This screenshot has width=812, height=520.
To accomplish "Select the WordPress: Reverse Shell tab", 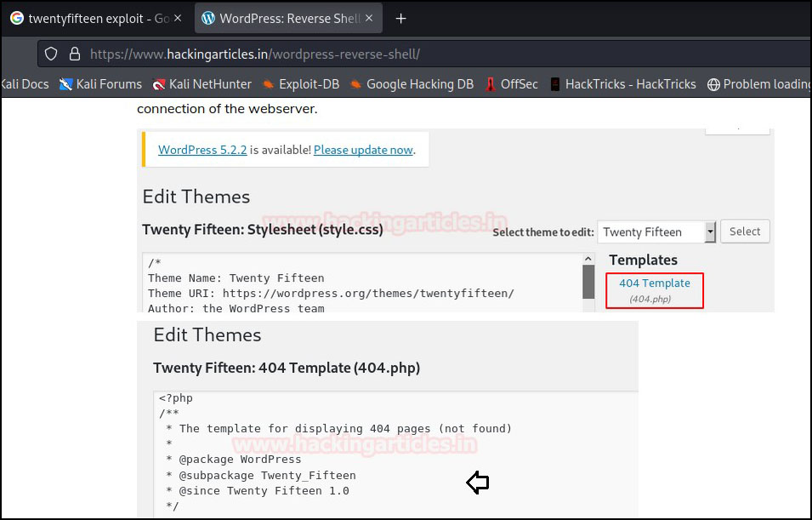I will tap(288, 19).
